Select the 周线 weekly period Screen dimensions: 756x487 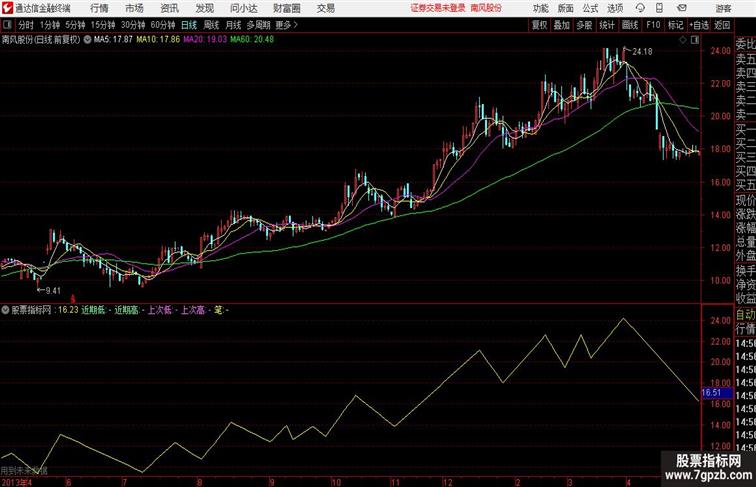point(211,25)
